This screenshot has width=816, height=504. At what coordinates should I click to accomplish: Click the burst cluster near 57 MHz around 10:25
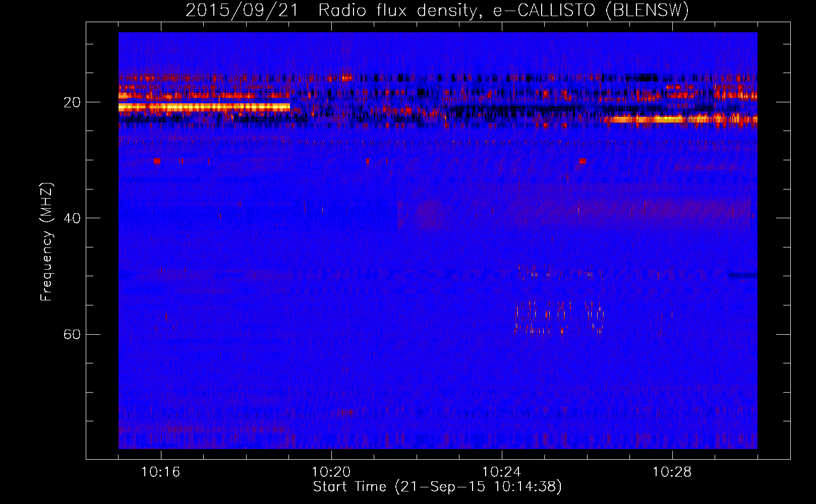[x=559, y=318]
